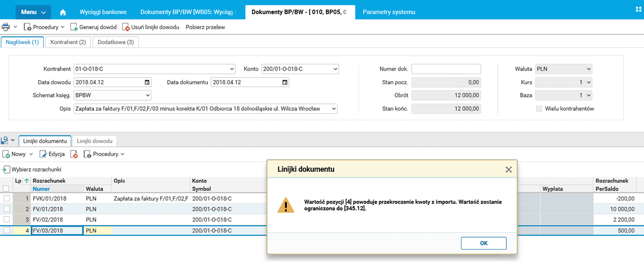Click the lower Procedury gear icon
The width and height of the screenshot is (644, 265).
tap(88, 154)
